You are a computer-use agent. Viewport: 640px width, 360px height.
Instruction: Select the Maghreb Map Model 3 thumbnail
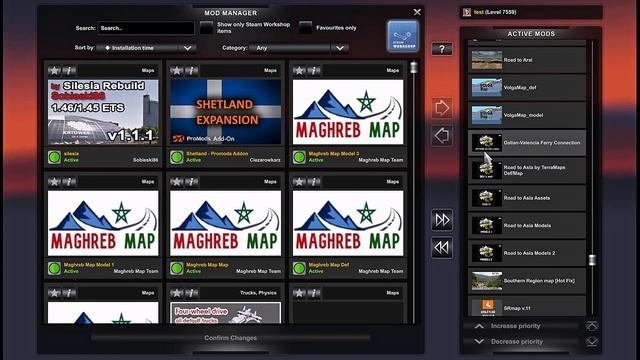pos(348,112)
